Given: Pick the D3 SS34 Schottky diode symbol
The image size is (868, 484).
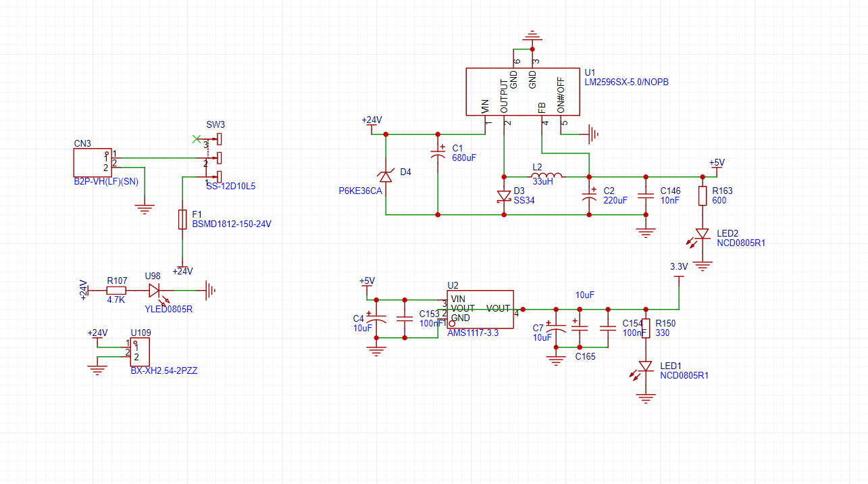Looking at the screenshot, I should (504, 196).
